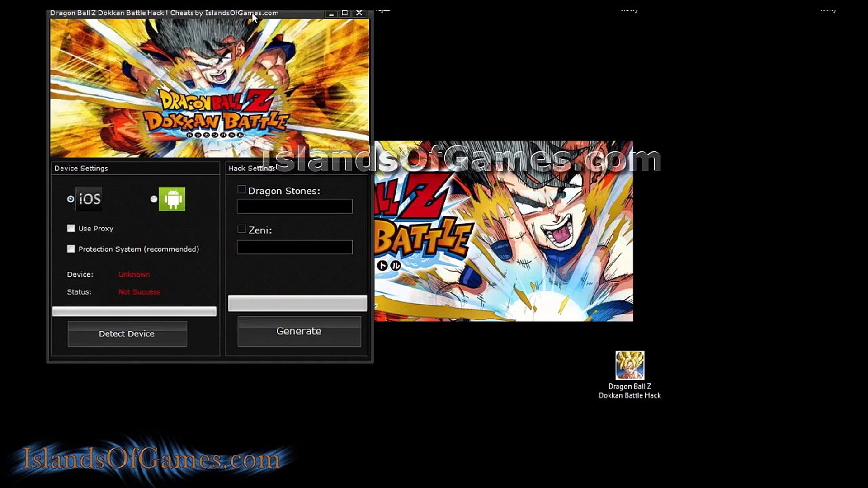Tick the Zeni checkbox
The image size is (868, 488).
(242, 229)
